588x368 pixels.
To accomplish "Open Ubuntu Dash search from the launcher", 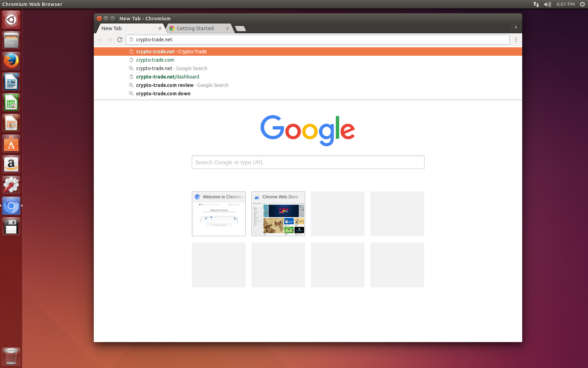I will (11, 20).
